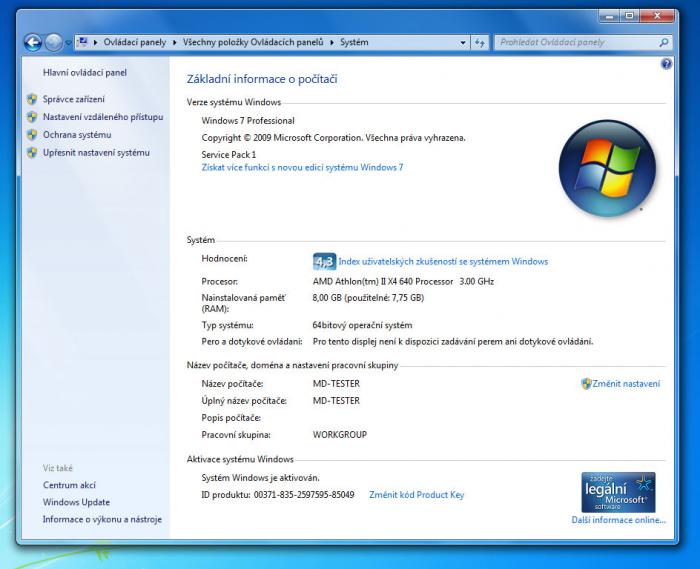Open Další informace online link
Image resolution: width=700 pixels, height=569 pixels.
(619, 520)
